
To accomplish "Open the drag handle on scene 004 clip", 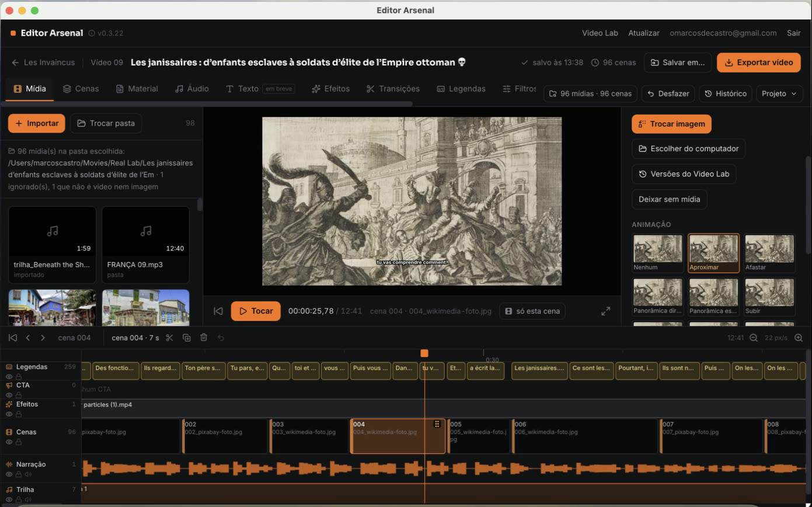I will pyautogui.click(x=437, y=424).
